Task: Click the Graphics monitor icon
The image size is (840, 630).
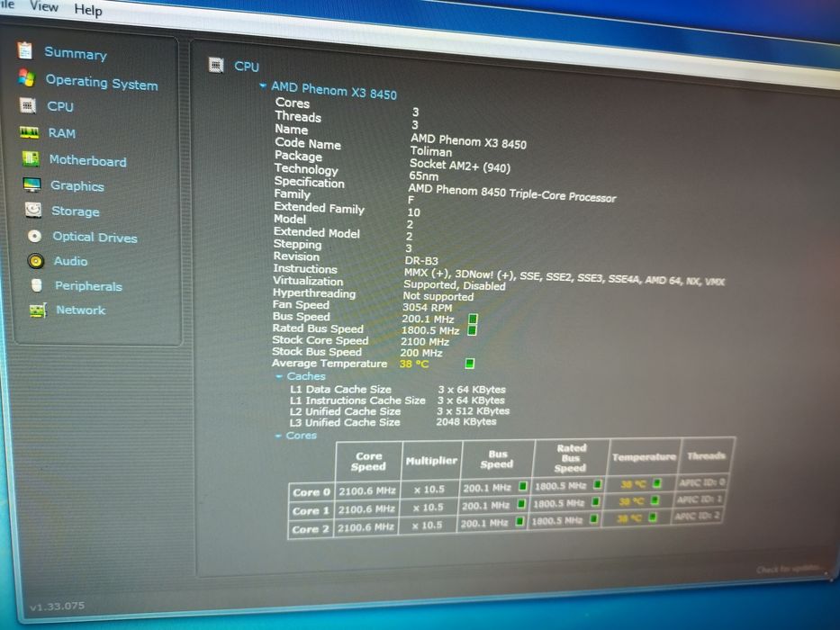Action: tap(32, 184)
